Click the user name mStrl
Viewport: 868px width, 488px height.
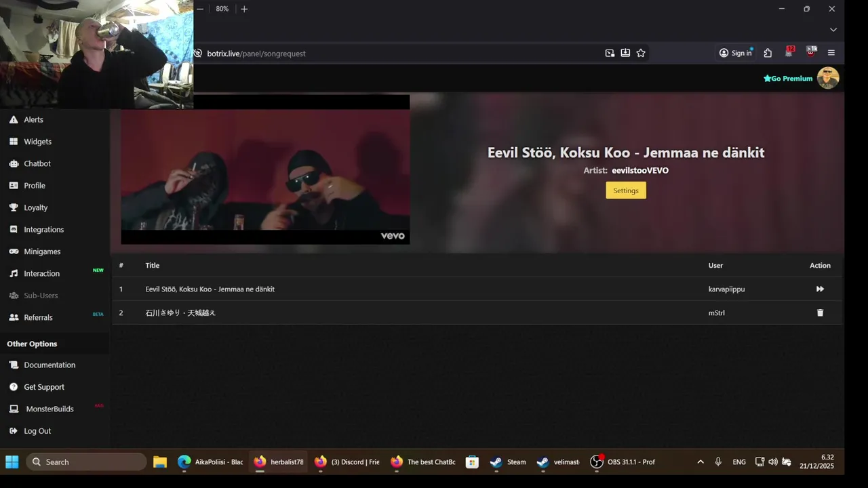point(717,312)
